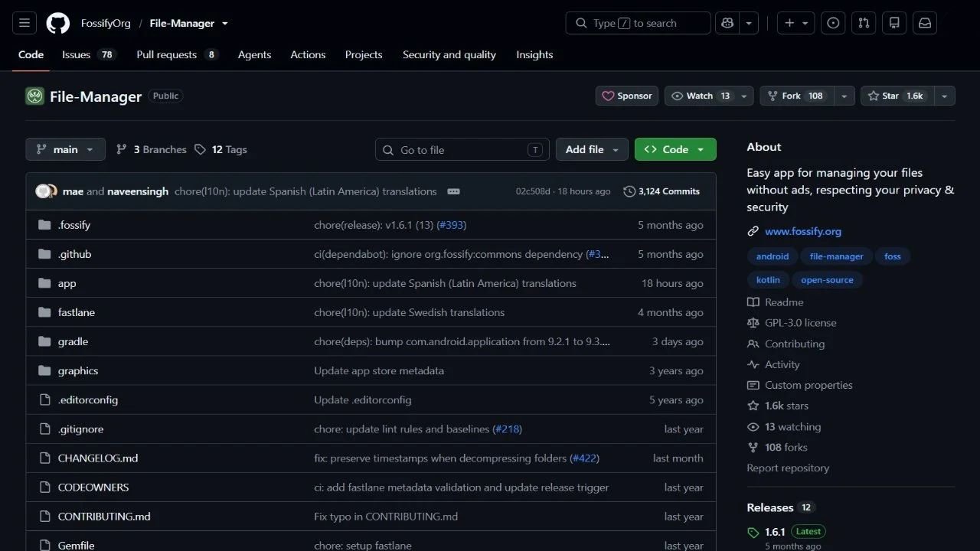980x551 pixels.
Task: Click the fastlane folder icon
Action: coord(44,312)
